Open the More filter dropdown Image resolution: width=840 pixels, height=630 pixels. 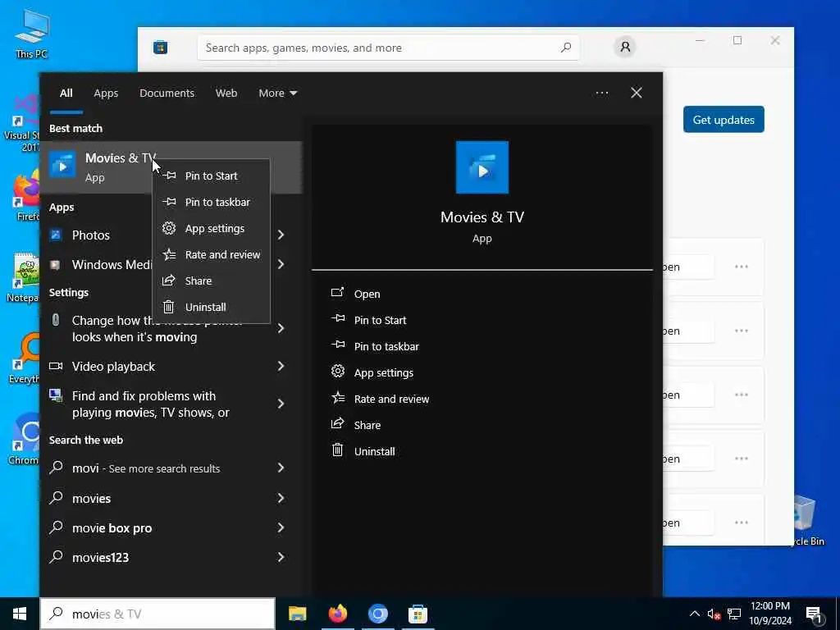277,93
